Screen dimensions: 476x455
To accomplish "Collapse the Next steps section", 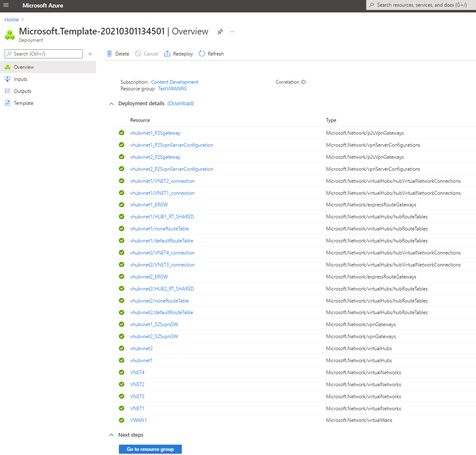I will coord(111,435).
